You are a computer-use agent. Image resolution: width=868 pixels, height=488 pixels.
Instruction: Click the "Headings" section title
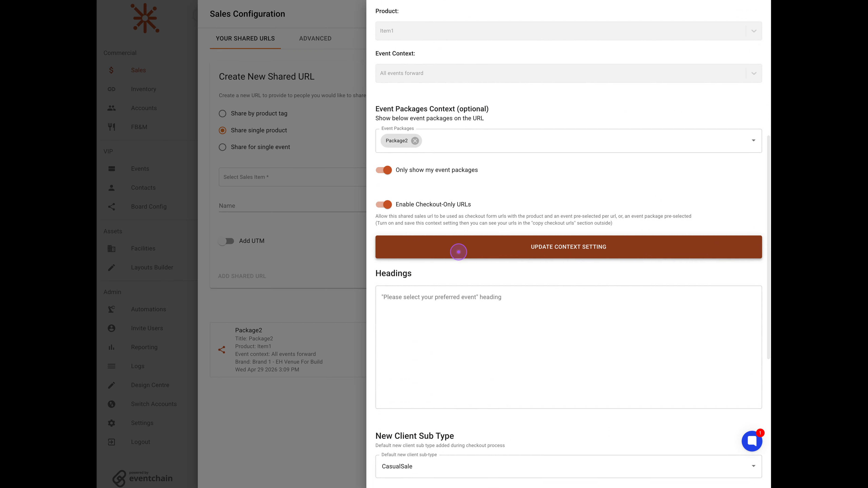[x=393, y=273]
